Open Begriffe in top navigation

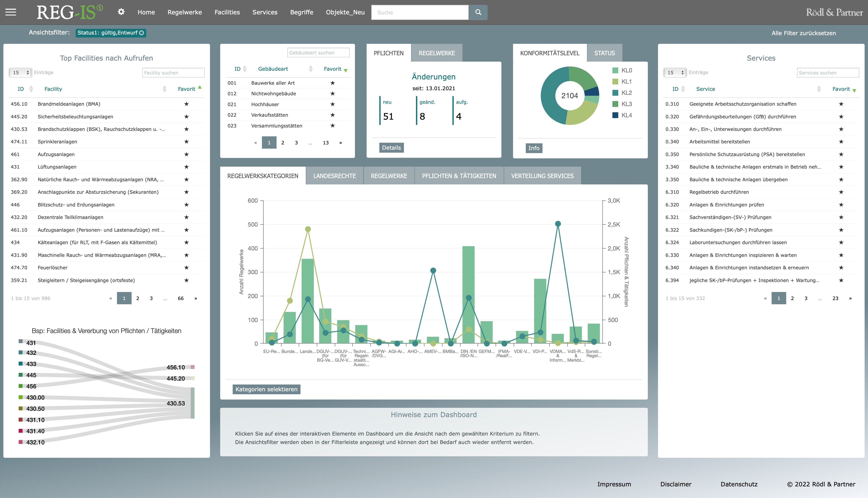tap(302, 12)
